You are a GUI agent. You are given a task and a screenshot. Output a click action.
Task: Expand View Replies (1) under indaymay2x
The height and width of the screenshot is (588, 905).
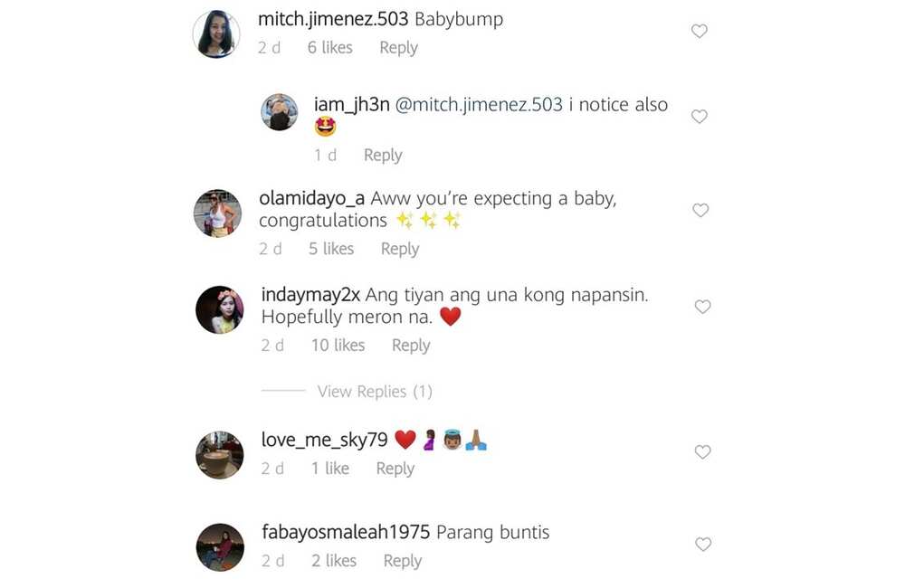[x=375, y=391]
